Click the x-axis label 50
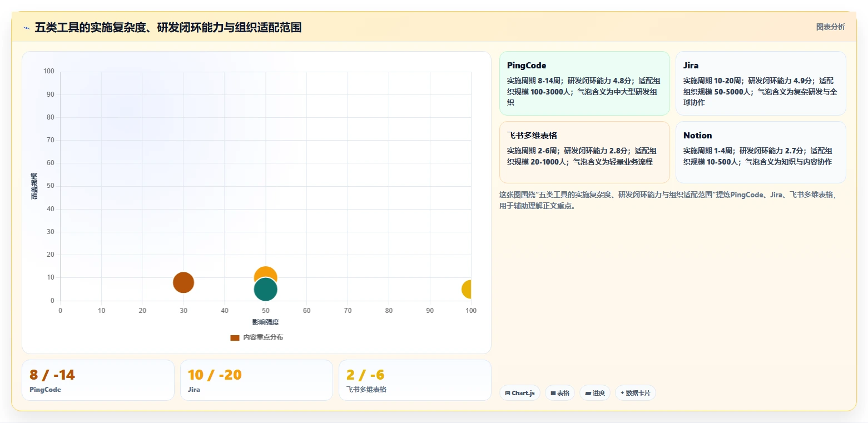 point(266,311)
